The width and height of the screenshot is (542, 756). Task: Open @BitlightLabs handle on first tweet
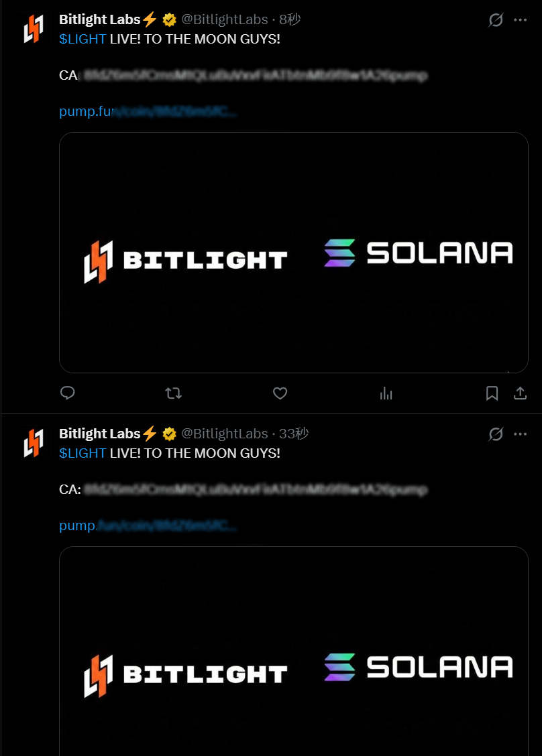click(x=225, y=19)
